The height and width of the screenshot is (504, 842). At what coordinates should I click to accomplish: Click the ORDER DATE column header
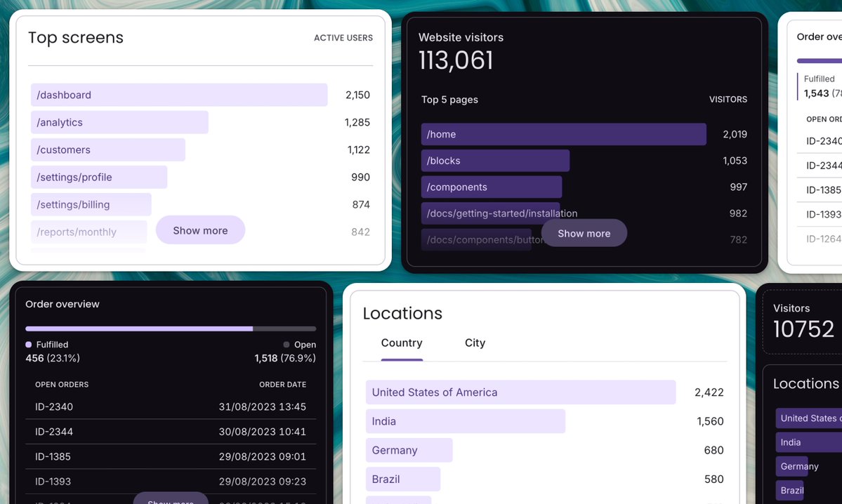click(x=282, y=385)
